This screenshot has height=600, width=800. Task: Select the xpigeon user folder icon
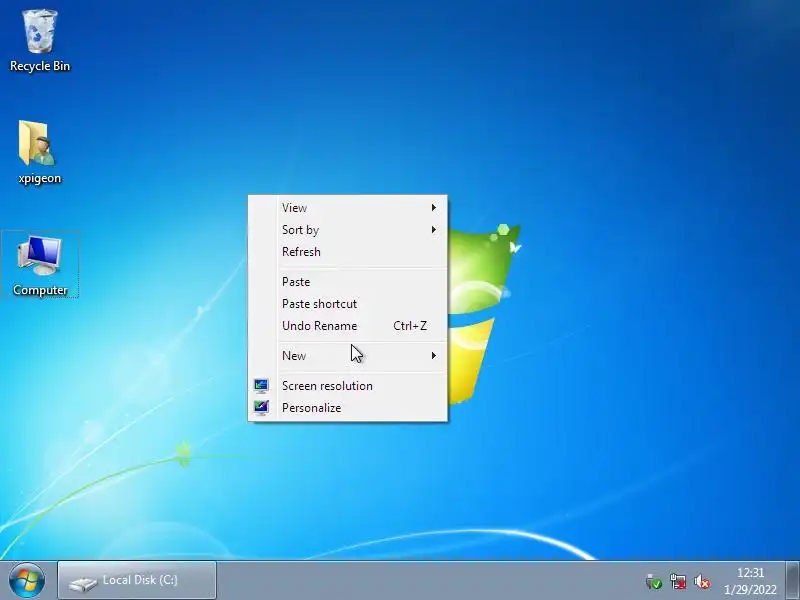[39, 152]
